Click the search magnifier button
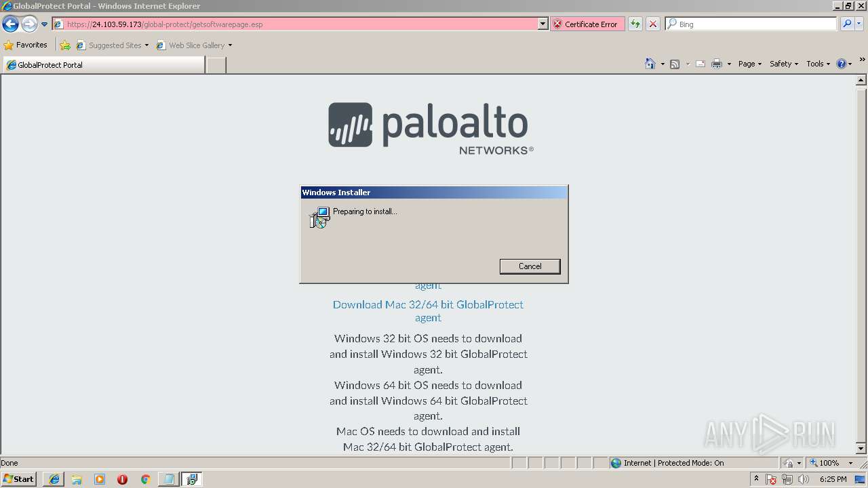This screenshot has height=488, width=868. pos(847,24)
